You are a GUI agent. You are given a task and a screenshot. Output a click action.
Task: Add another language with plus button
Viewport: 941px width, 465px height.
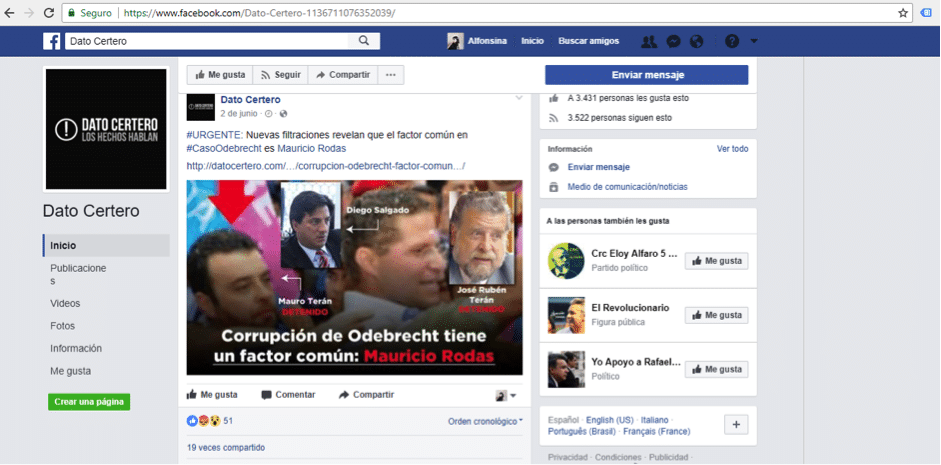coord(736,425)
